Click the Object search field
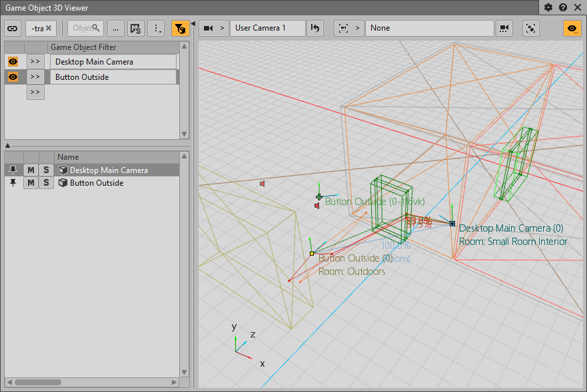The height and width of the screenshot is (392, 587). [85, 28]
